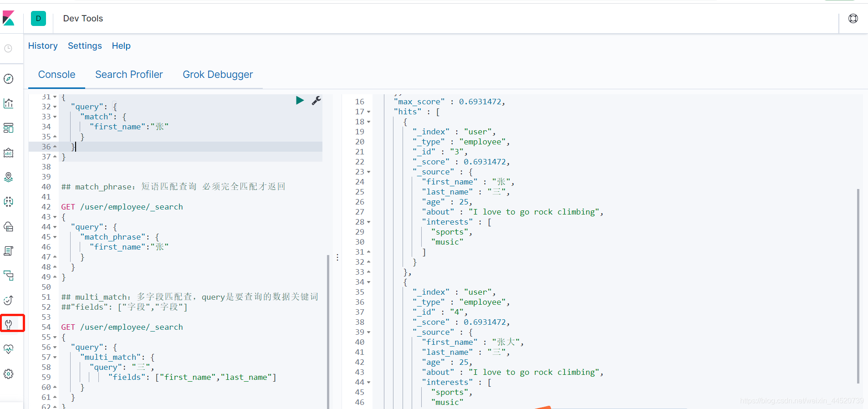Open Discover compass icon in sidebar
868x409 pixels.
pos(8,79)
